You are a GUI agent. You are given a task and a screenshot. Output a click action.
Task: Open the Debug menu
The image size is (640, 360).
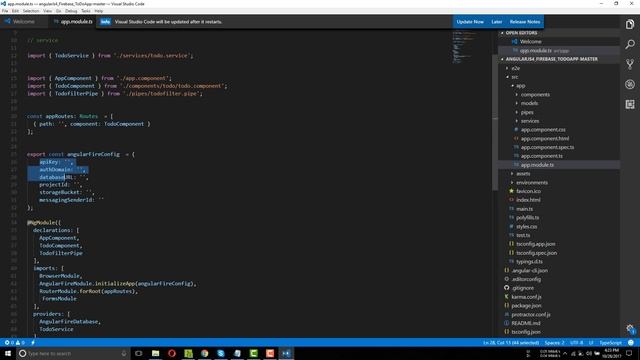pyautogui.click(x=71, y=11)
